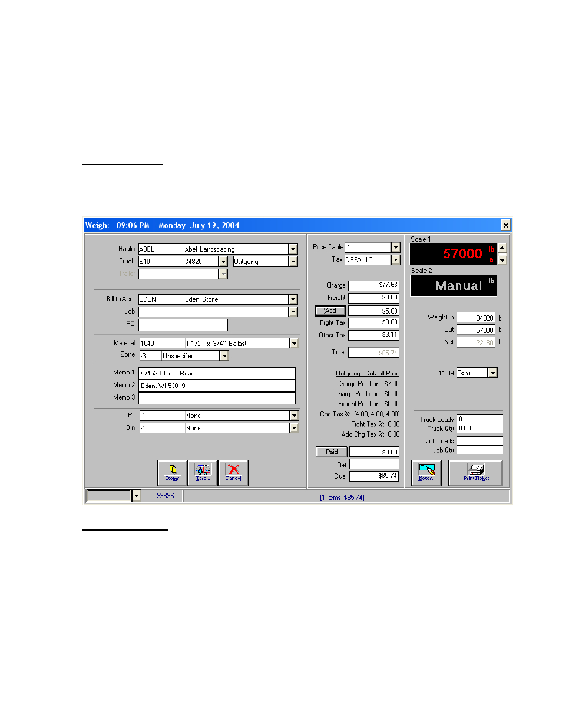Open the Job dropdown arrow

293,312
